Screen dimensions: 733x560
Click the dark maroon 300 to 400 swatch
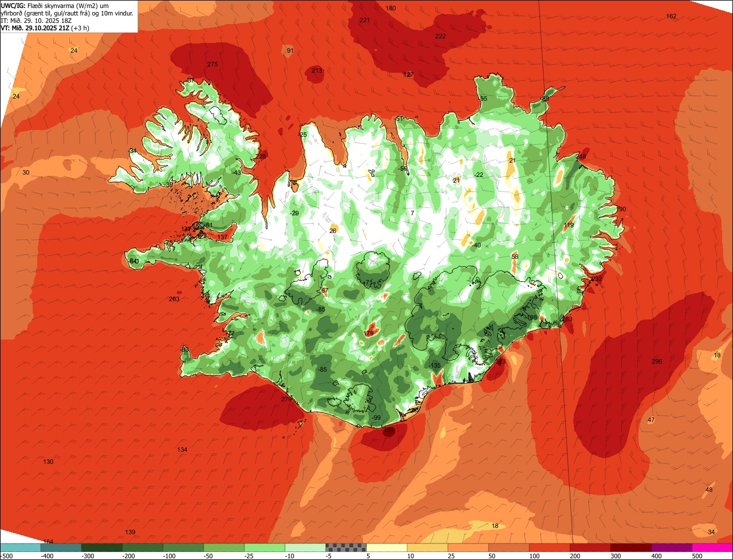point(631,547)
